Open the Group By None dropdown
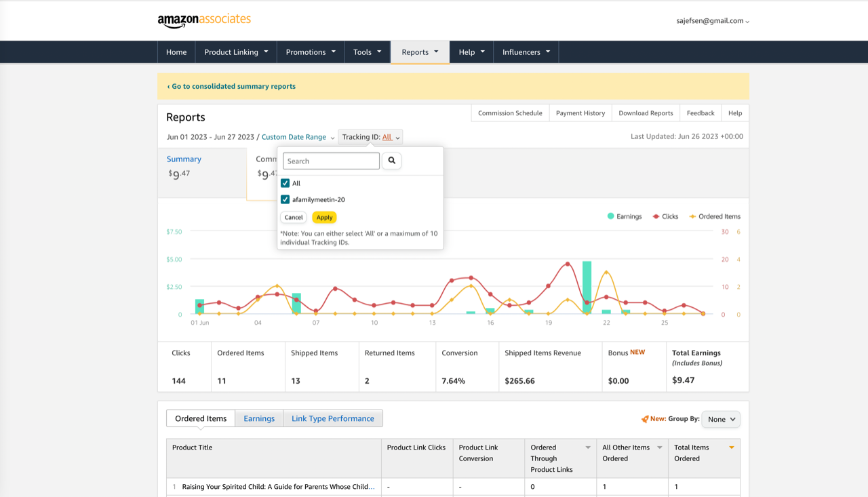Screen dimensions: 868x497 click(x=721, y=419)
